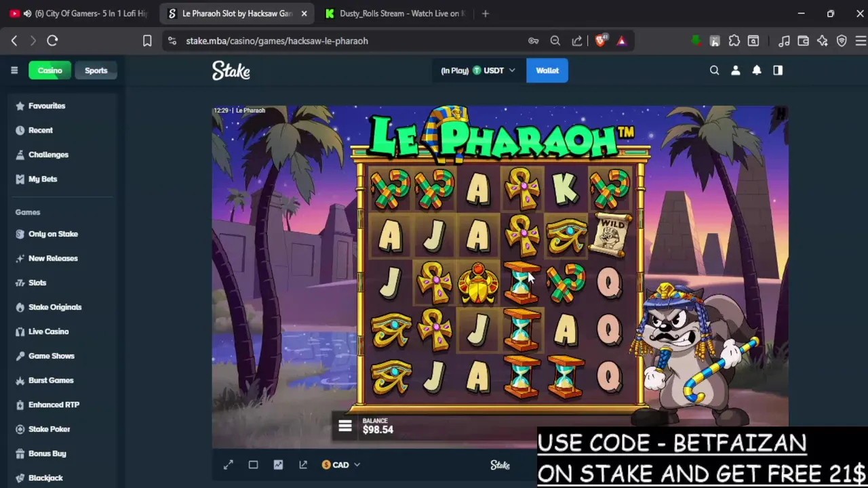The height and width of the screenshot is (488, 868).
Task: Open the green download arrow extension
Action: pyautogui.click(x=696, y=41)
